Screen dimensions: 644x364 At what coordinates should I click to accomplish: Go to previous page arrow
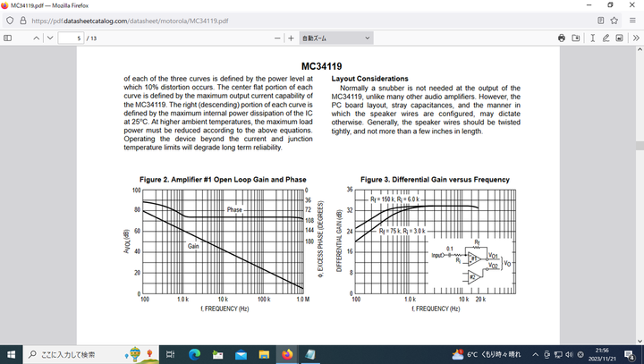[37, 38]
